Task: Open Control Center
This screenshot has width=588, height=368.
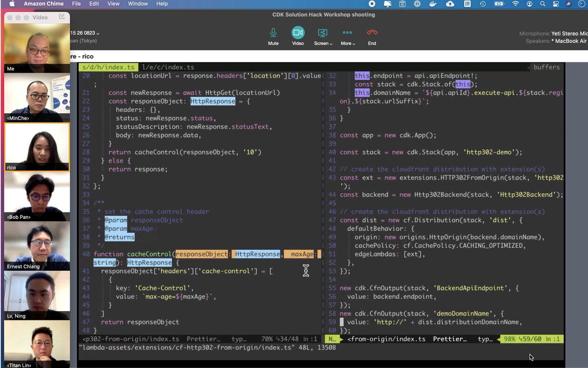Action: point(555,4)
